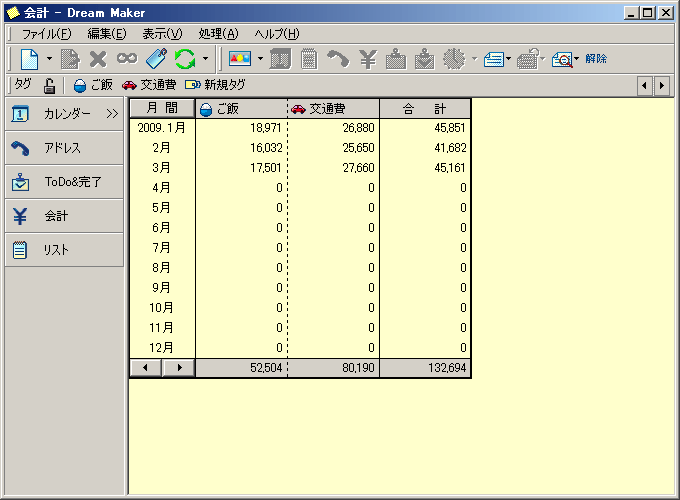Select the 2009.1月 row label

162,128
